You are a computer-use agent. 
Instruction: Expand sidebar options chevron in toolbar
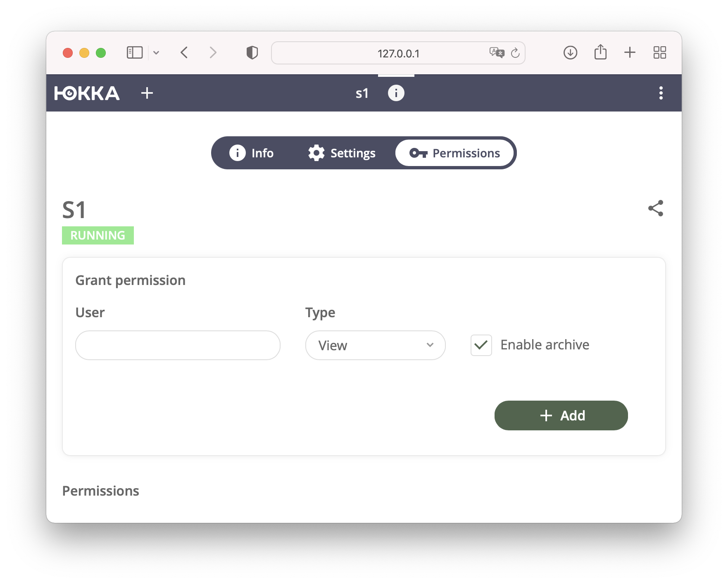[x=156, y=53]
